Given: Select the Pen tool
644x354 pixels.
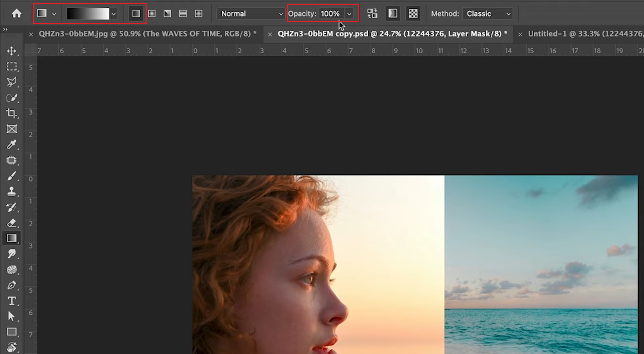Looking at the screenshot, I should pos(12,285).
